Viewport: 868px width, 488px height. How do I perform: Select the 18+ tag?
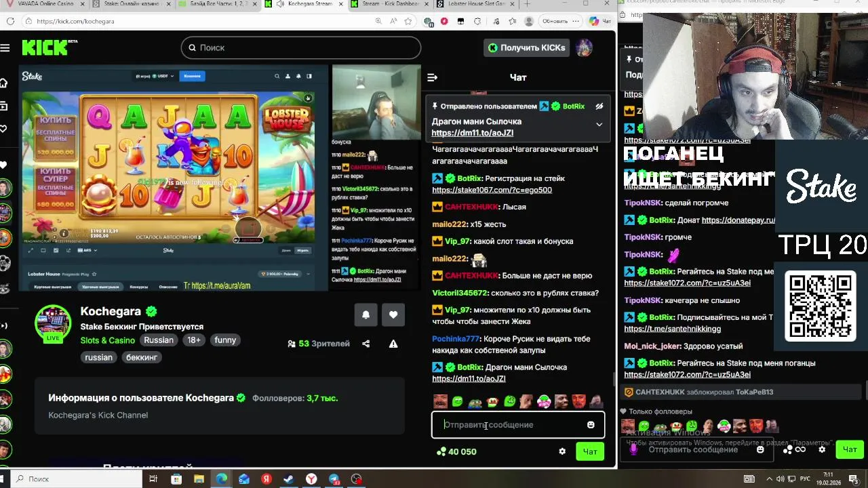click(x=194, y=340)
